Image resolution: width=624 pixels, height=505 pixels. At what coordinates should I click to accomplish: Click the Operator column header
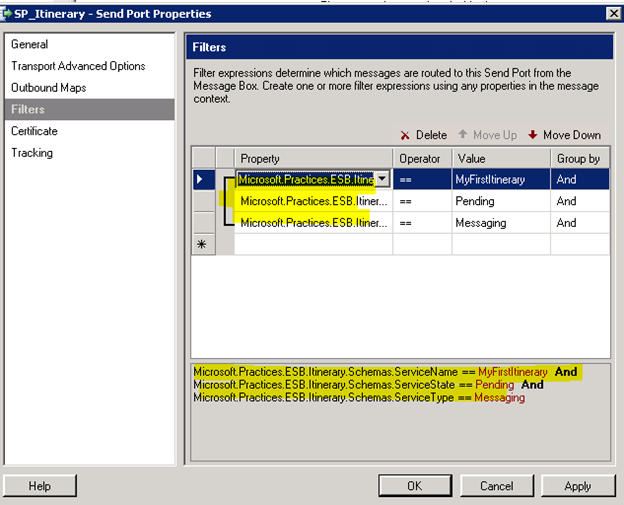pos(422,158)
